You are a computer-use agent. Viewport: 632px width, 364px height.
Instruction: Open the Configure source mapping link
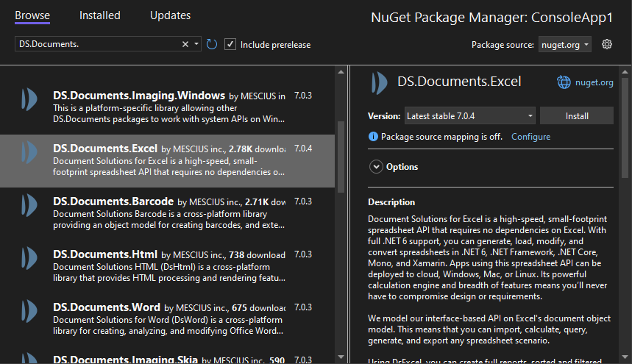530,137
